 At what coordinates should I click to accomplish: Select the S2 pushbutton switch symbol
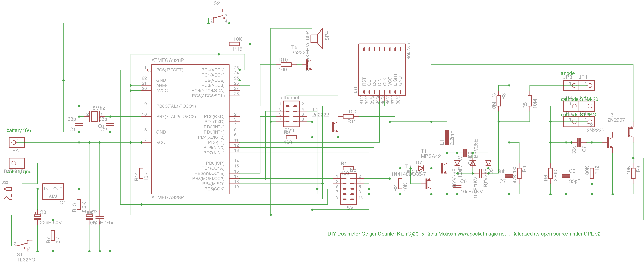tap(219, 17)
